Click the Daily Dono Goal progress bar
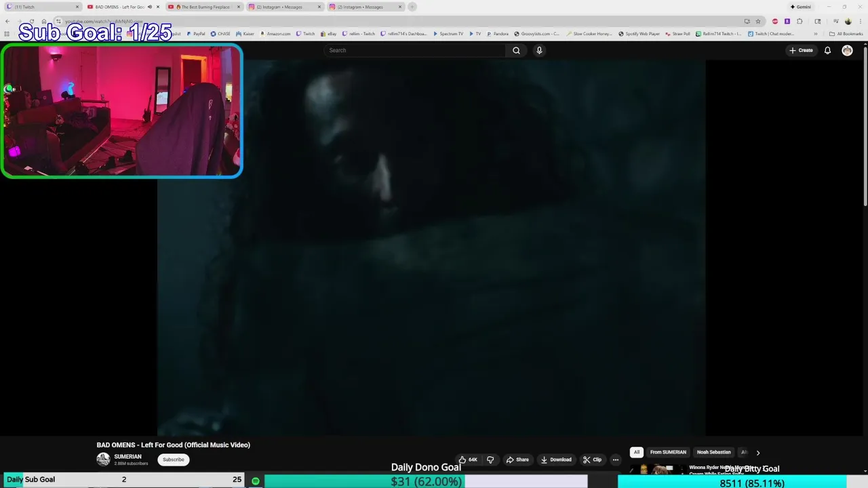The height and width of the screenshot is (488, 868). [426, 481]
